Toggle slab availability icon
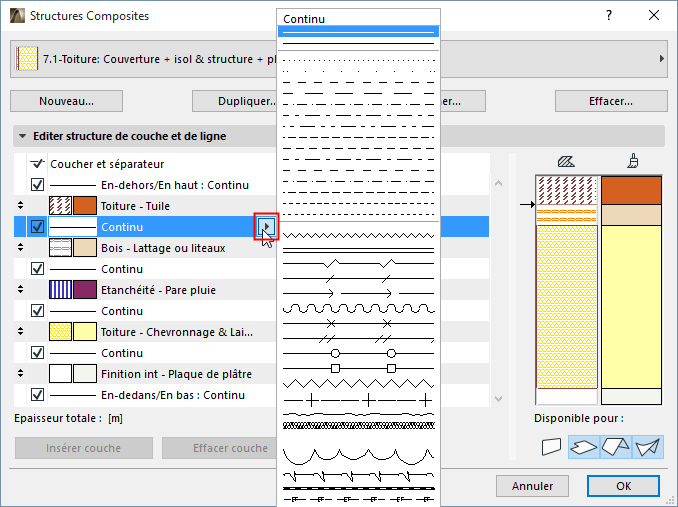This screenshot has width=678, height=507. point(584,446)
